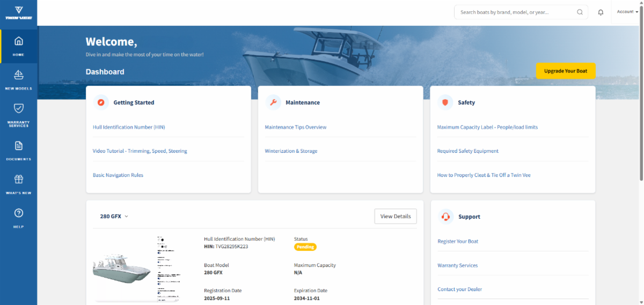Image resolution: width=644 pixels, height=305 pixels.
Task: Open the Help section in sidebar
Action: click(18, 218)
